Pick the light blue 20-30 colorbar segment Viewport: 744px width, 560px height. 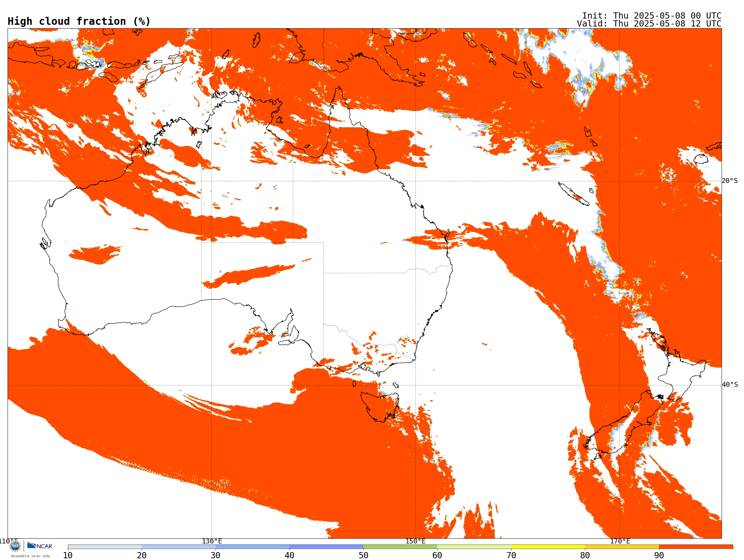click(x=178, y=547)
